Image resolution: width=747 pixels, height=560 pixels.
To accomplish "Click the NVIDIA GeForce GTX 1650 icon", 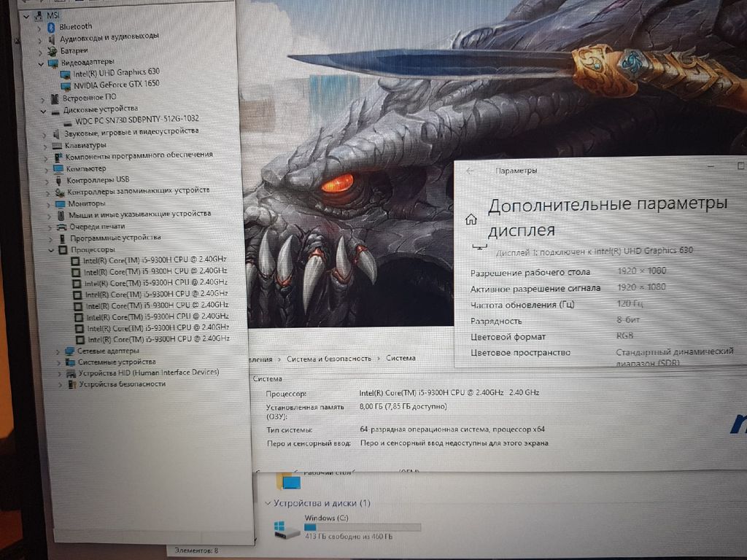I will coord(66,86).
